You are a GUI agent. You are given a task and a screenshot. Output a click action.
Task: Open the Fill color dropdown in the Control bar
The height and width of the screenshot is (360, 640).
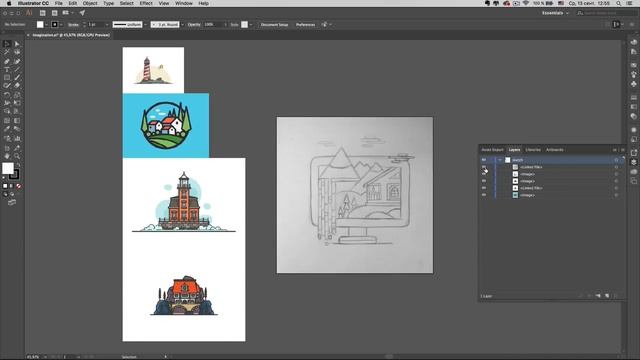click(x=46, y=24)
